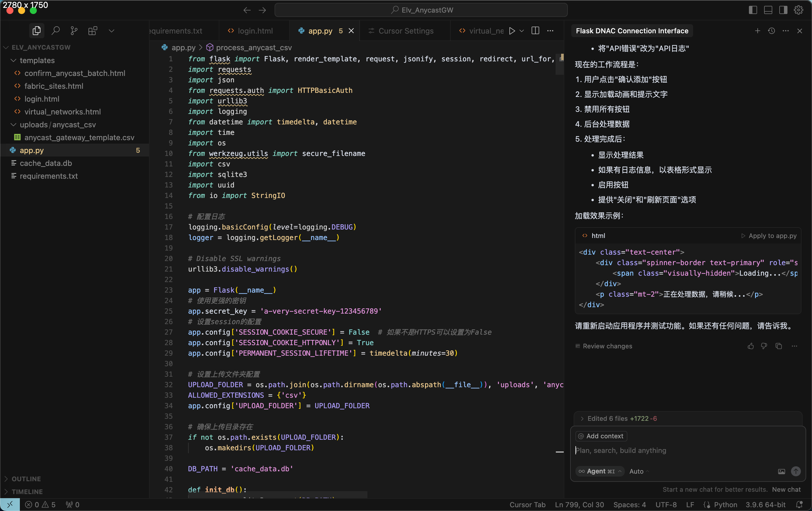This screenshot has height=511, width=812.
Task: Give thumbs down to the response
Action: coord(764,346)
